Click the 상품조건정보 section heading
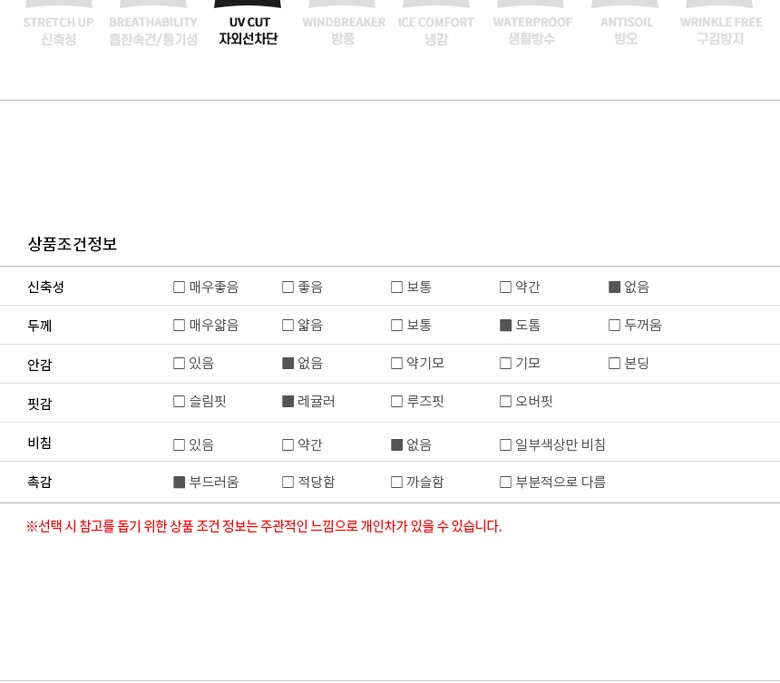 (x=72, y=244)
